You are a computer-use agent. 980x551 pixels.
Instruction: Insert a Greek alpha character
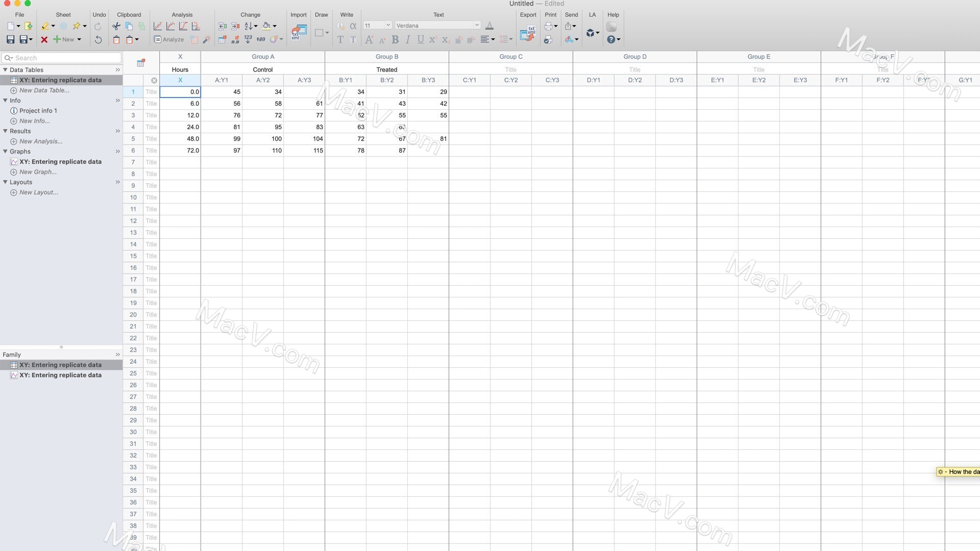pyautogui.click(x=353, y=26)
